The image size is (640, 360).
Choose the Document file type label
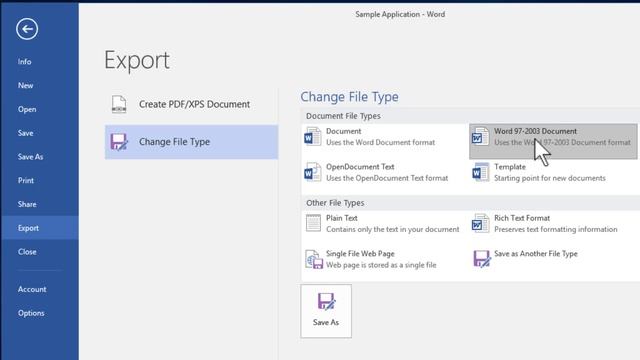click(343, 131)
